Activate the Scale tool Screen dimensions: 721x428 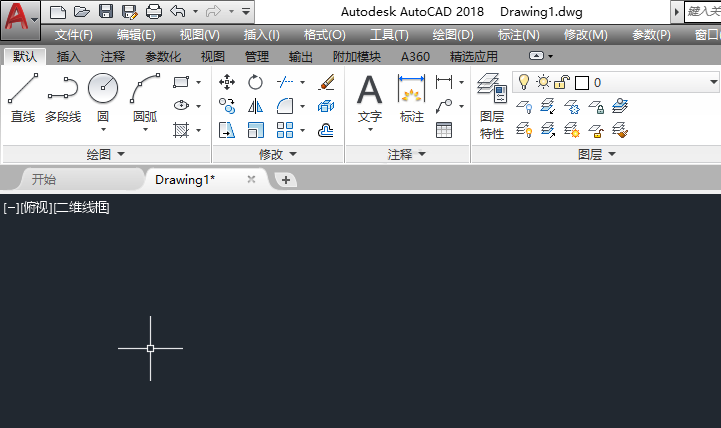pyautogui.click(x=255, y=130)
